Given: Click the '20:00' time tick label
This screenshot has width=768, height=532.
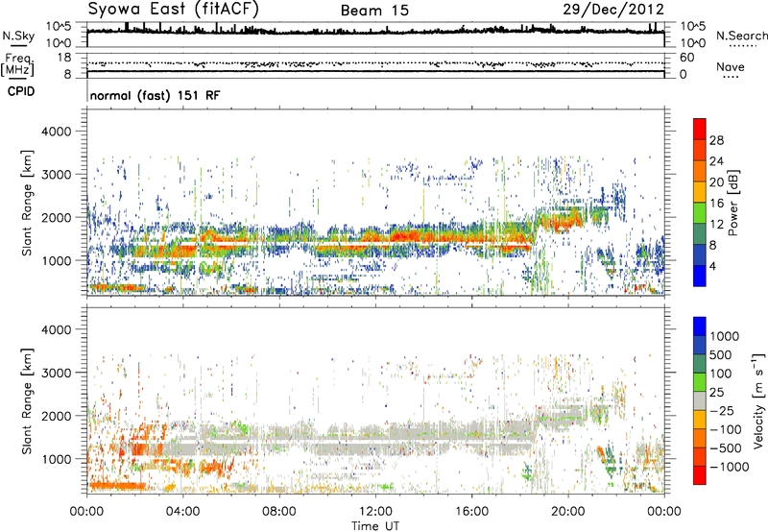Looking at the screenshot, I should coord(568,512).
